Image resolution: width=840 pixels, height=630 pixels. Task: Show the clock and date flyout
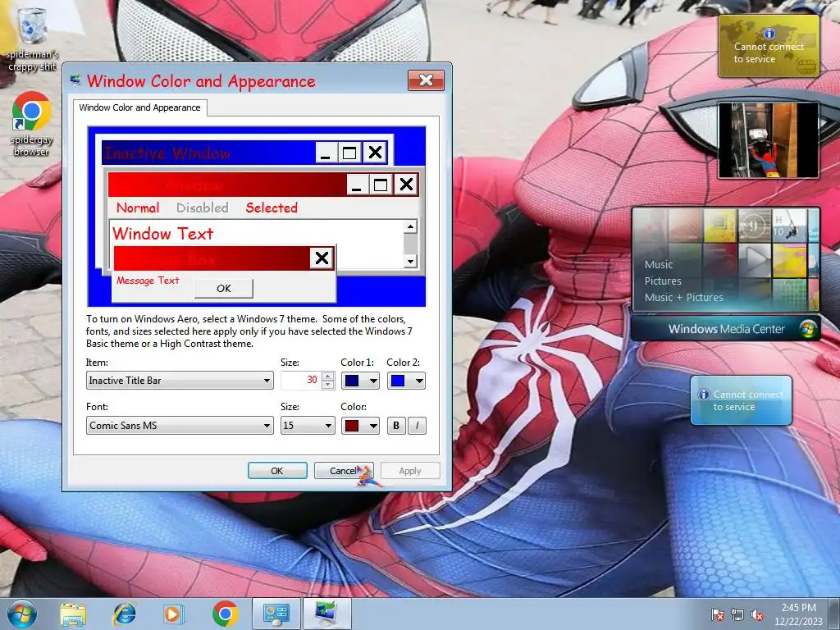click(798, 614)
